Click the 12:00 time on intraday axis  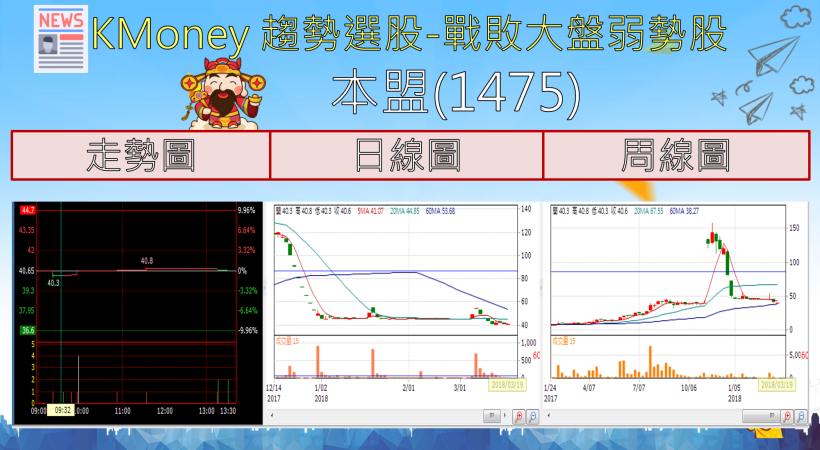pos(165,411)
